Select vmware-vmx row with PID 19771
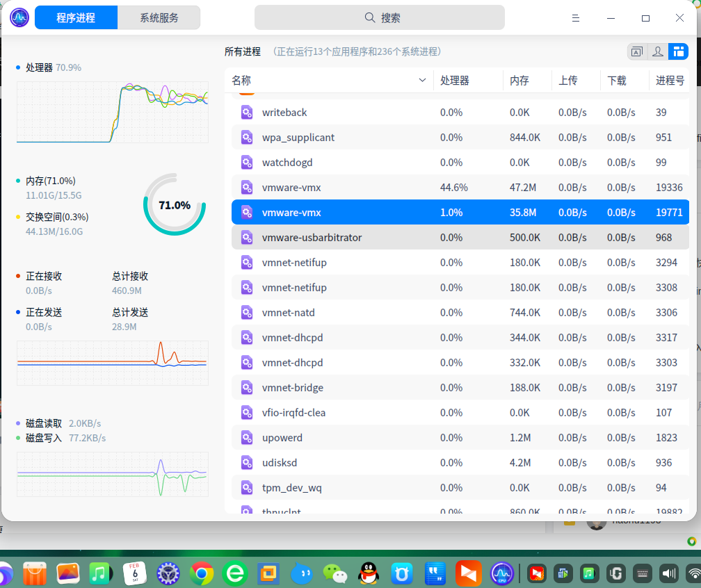This screenshot has height=588, width=701. click(x=460, y=212)
